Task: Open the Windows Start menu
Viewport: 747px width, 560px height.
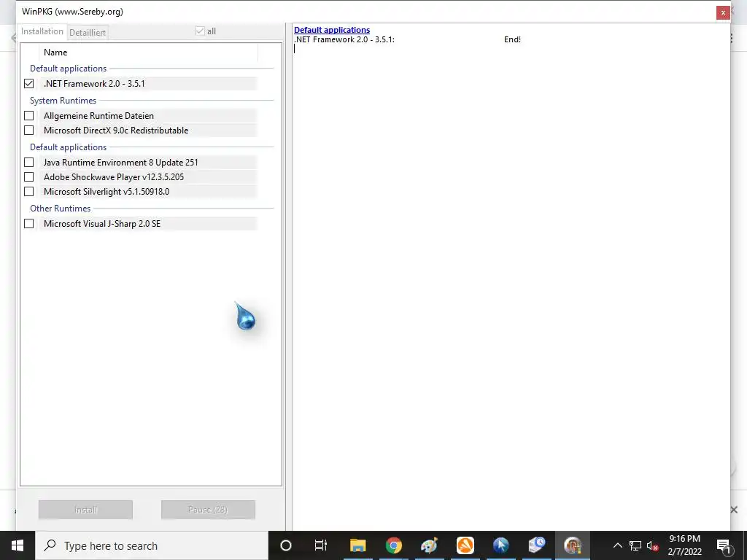Action: (x=18, y=545)
